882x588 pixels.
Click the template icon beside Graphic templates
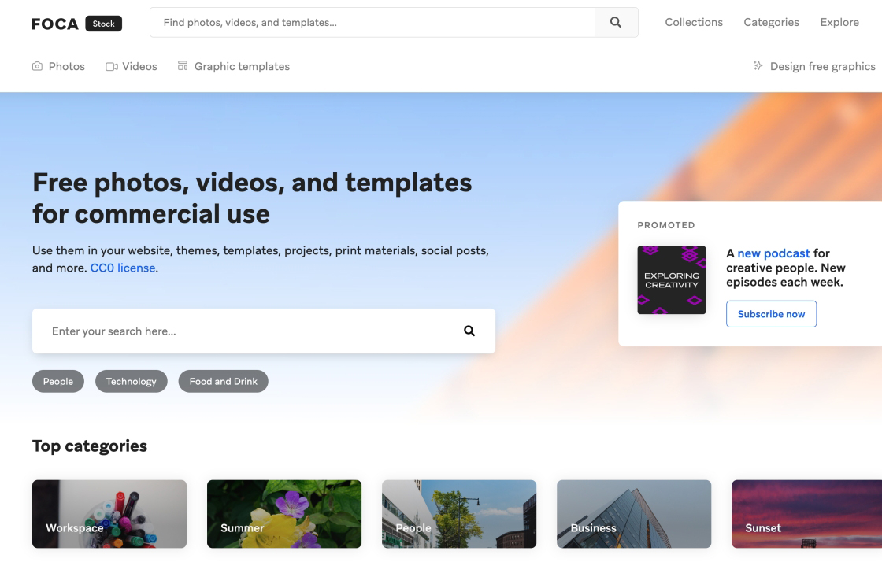pos(183,66)
